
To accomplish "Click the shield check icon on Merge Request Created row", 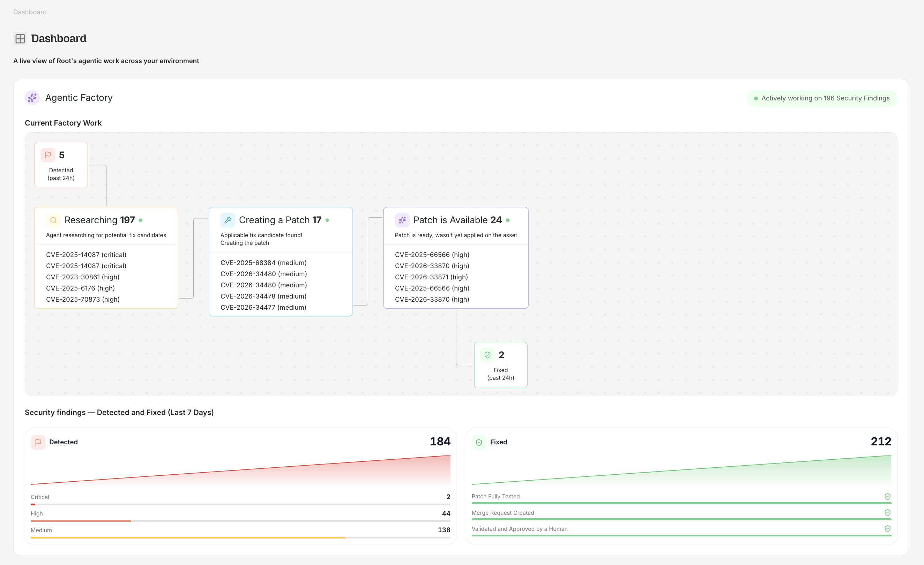I will 887,513.
